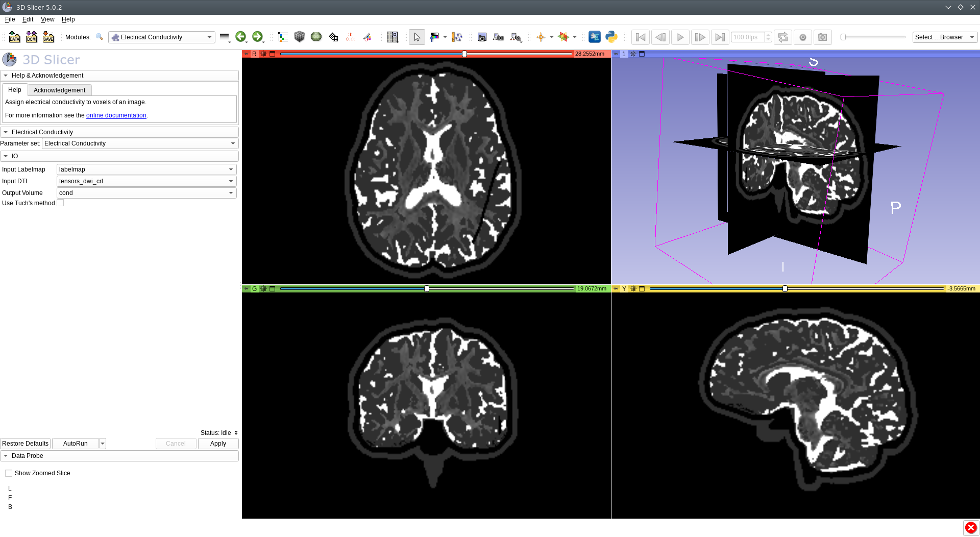
Task: Switch to the Acknowledgement tab
Action: [59, 90]
